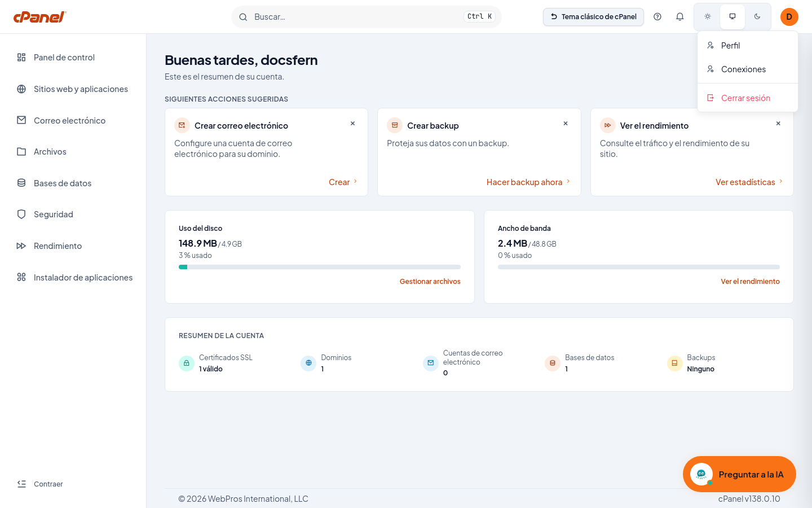Open Bases de datos in sidebar
The height and width of the screenshot is (508, 812).
pyautogui.click(x=73, y=183)
